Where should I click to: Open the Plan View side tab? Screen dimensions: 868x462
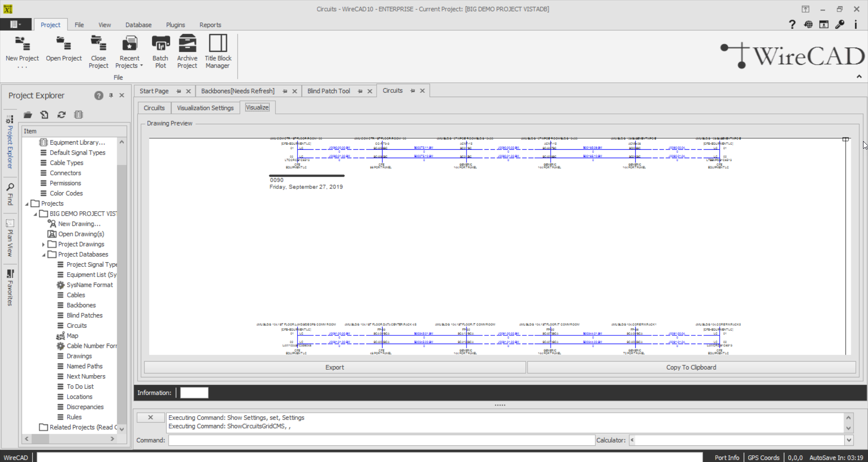click(10, 238)
